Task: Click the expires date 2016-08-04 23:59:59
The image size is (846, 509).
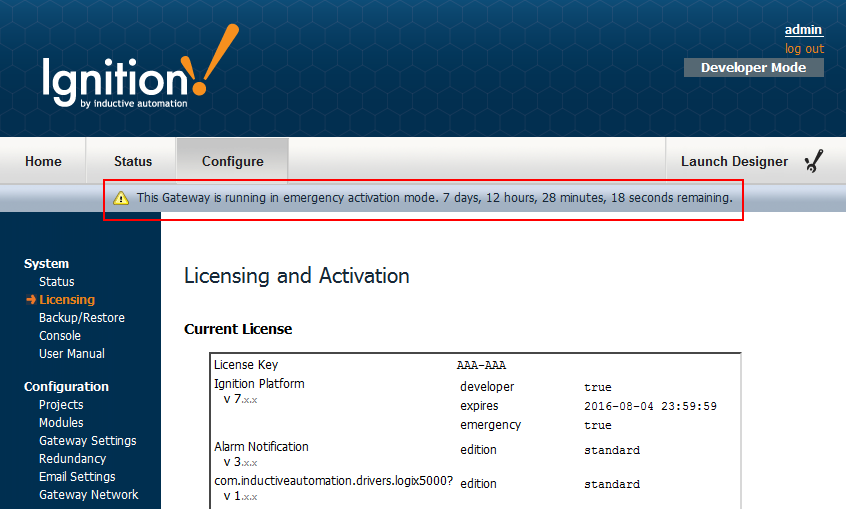Action: [x=650, y=406]
